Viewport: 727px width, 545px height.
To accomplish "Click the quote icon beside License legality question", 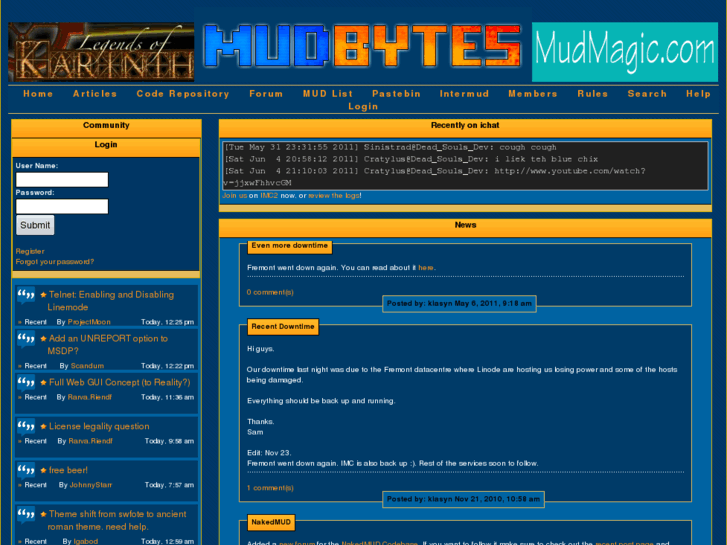I will (x=26, y=426).
